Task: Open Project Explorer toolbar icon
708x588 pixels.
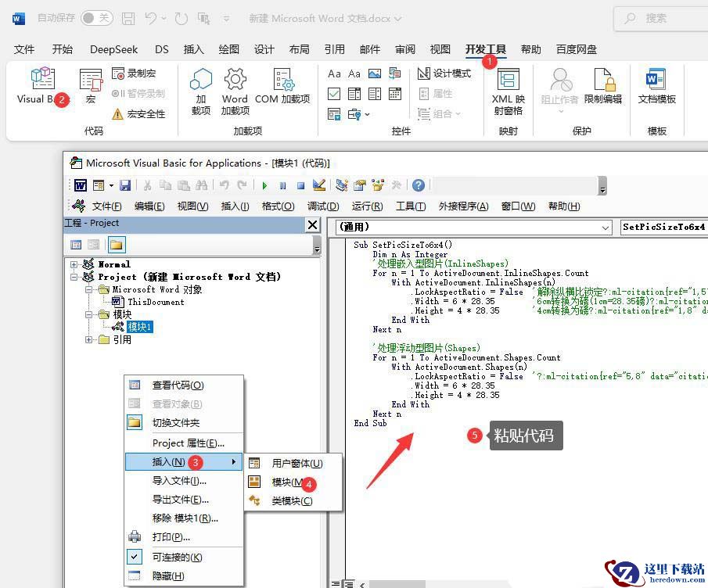Action: pyautogui.click(x=342, y=185)
